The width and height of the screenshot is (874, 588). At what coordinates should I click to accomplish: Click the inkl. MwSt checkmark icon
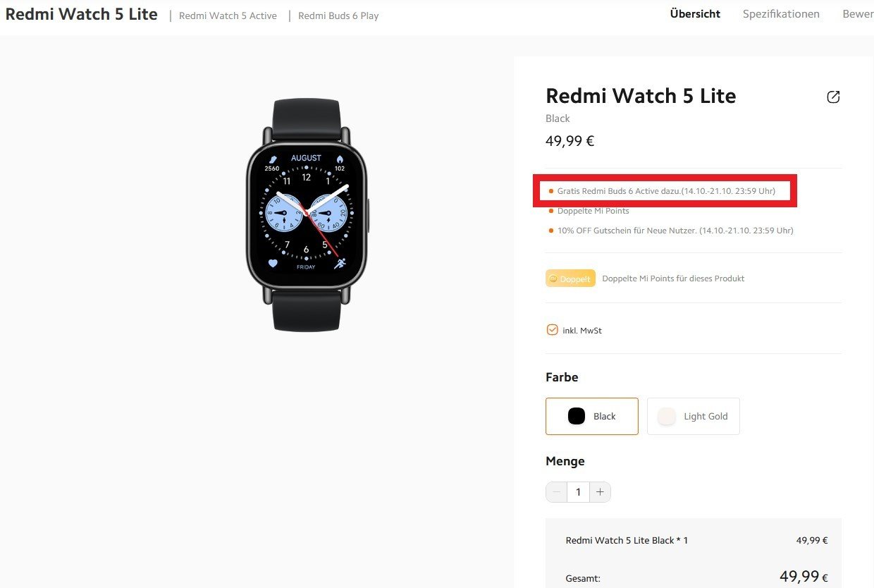click(552, 329)
